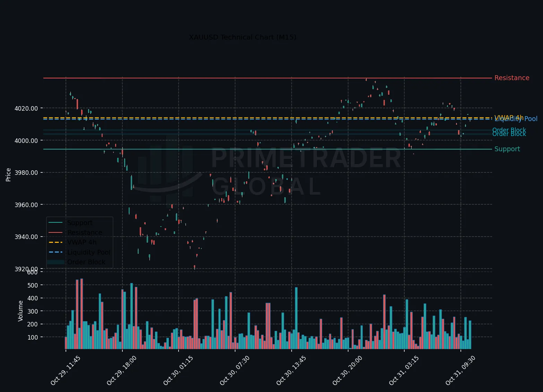Select the Oct 30, 01:15 time label
543x392 pixels.
point(178,370)
